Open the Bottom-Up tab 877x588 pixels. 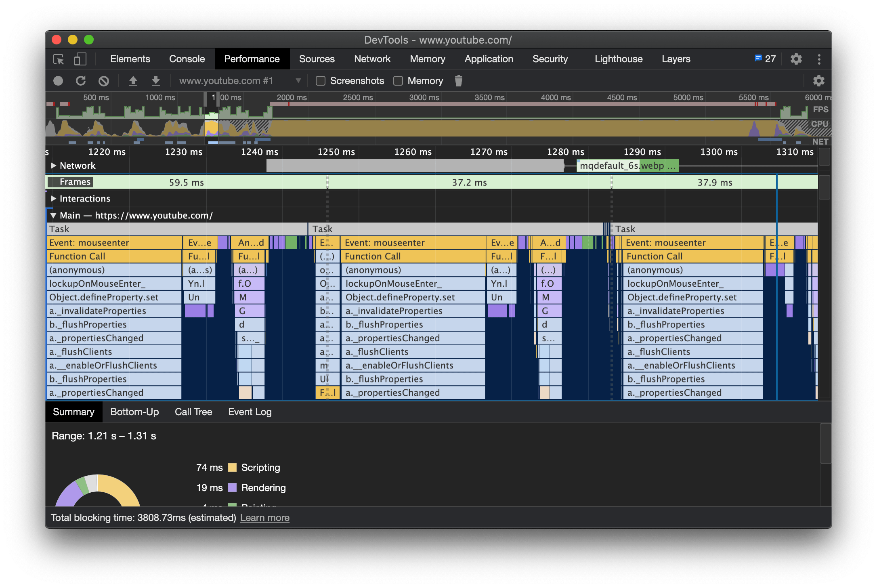(x=134, y=412)
